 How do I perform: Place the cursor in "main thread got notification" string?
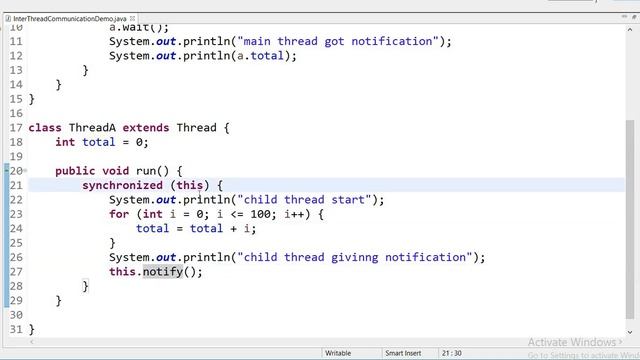pyautogui.click(x=338, y=41)
